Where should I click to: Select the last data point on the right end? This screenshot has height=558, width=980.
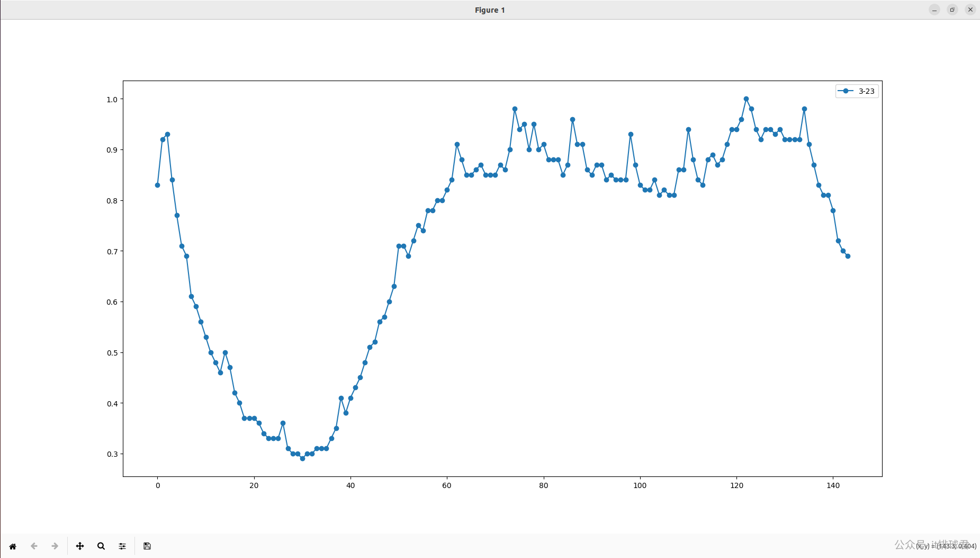click(848, 256)
